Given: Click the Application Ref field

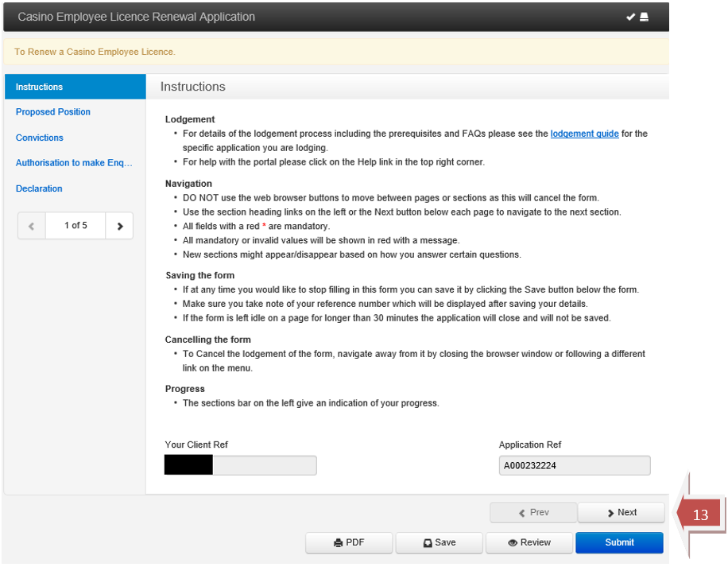Looking at the screenshot, I should tap(575, 466).
